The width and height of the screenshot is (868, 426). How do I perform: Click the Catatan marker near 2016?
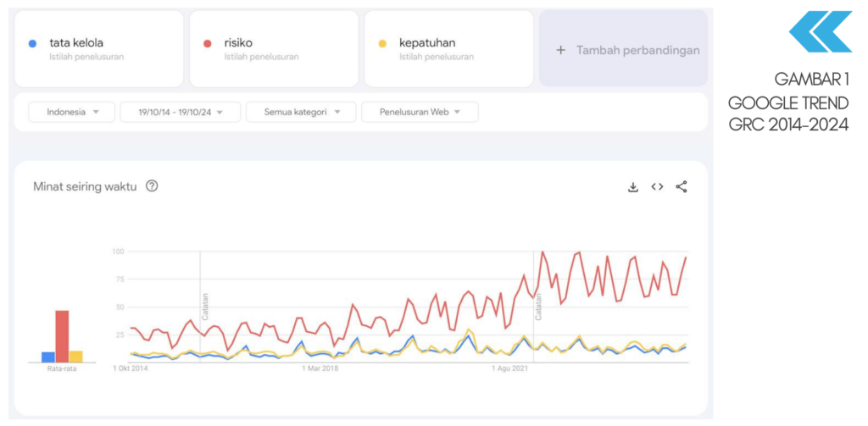204,307
